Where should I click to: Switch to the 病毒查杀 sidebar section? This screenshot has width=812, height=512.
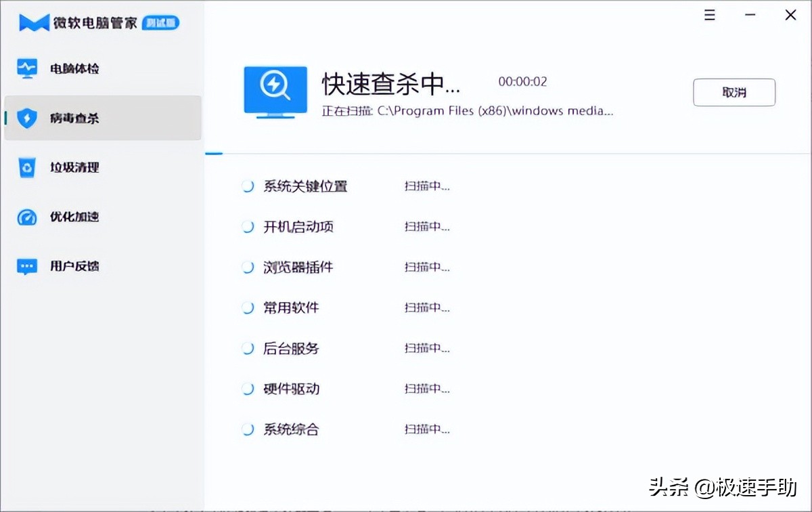click(x=74, y=116)
